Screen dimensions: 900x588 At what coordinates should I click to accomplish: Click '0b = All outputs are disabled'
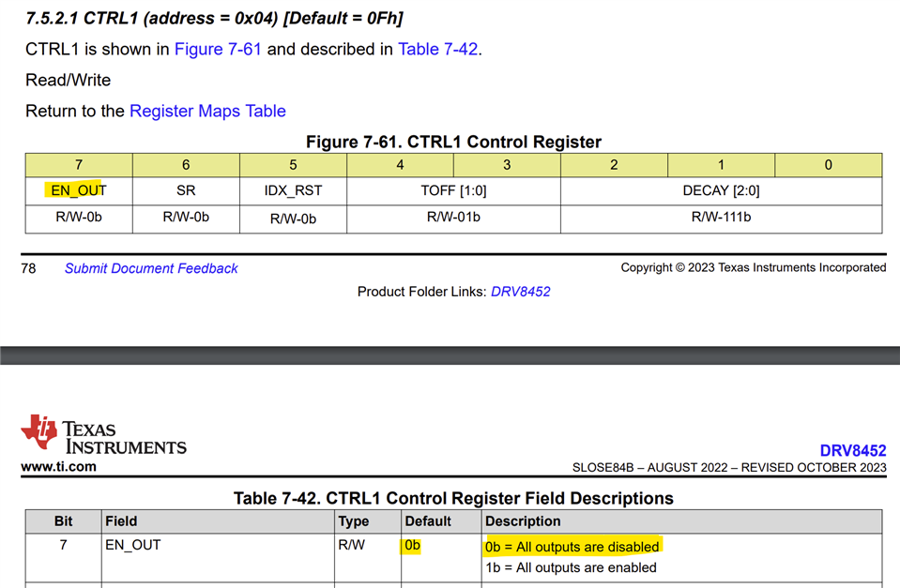click(572, 547)
